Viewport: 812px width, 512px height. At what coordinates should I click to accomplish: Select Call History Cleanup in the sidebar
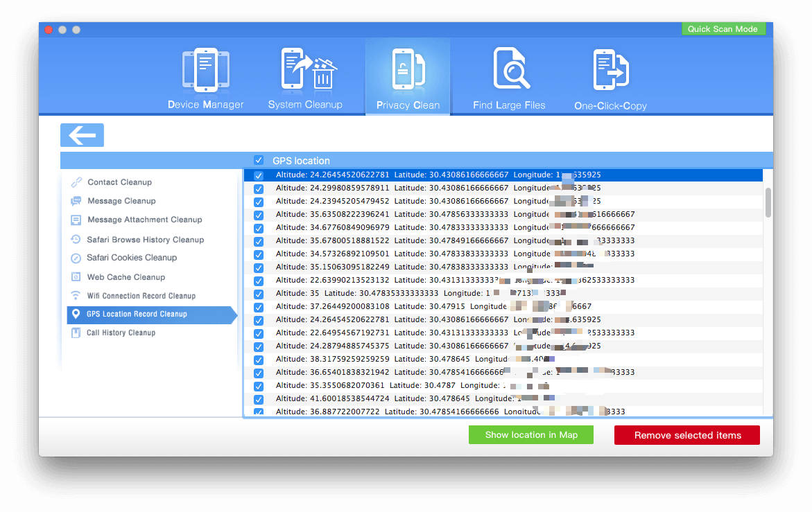click(x=121, y=333)
